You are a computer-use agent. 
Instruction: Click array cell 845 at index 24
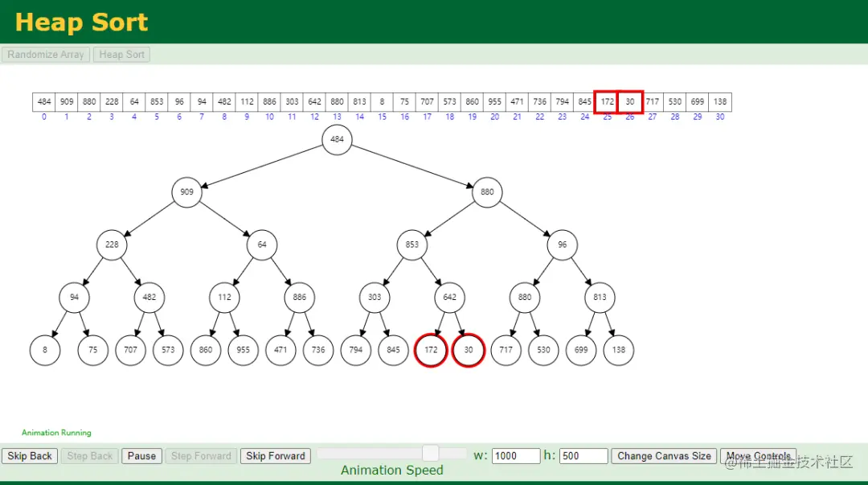coord(584,102)
